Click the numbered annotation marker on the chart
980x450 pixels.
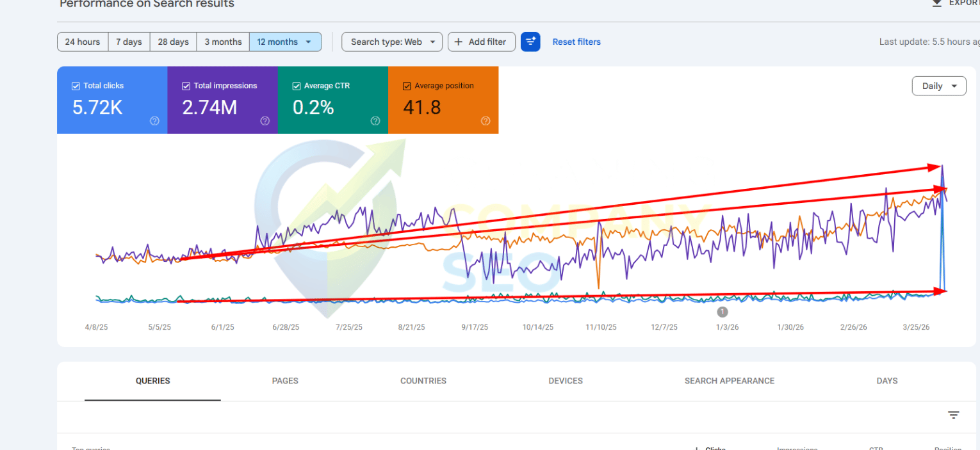click(723, 312)
